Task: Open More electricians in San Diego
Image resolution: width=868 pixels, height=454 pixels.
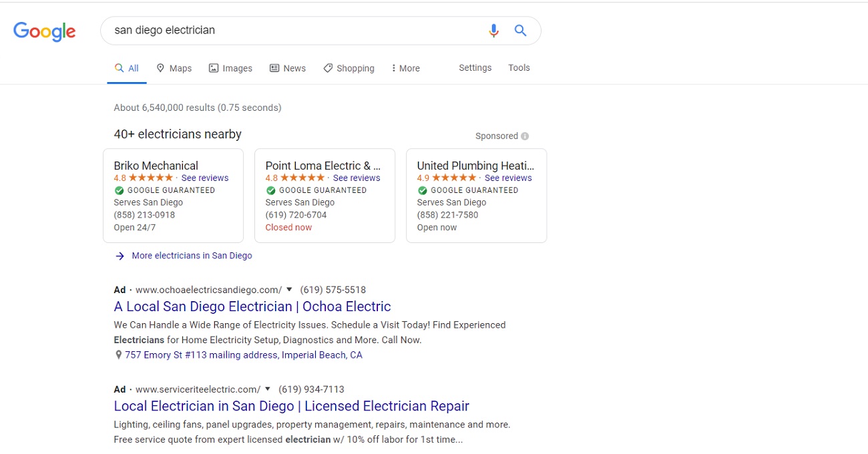Action: [192, 256]
